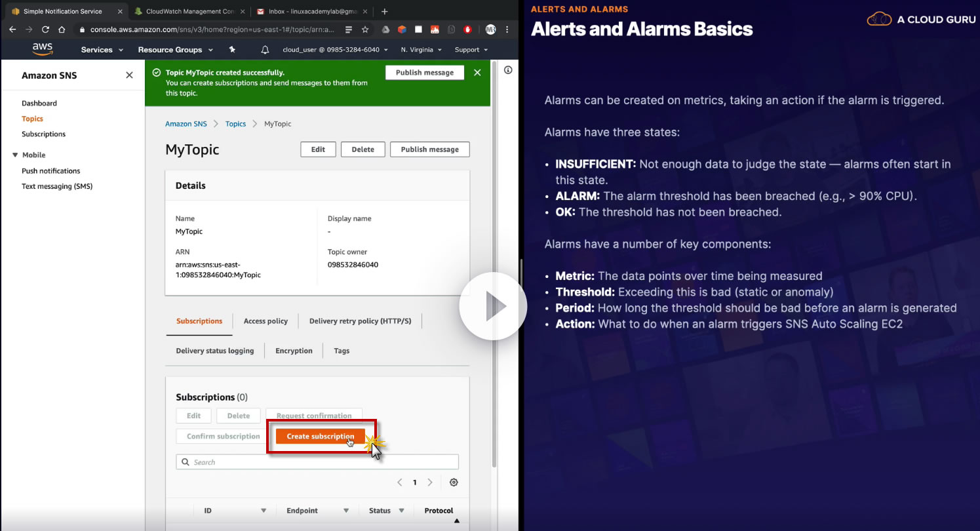980x531 pixels.
Task: Sort subscriptions by Protocol column arrow
Action: (x=457, y=521)
